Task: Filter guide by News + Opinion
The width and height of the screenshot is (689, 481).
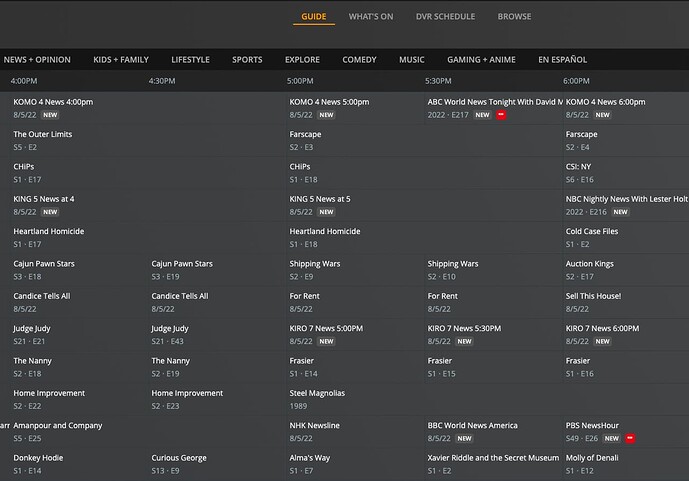Action: [37, 60]
